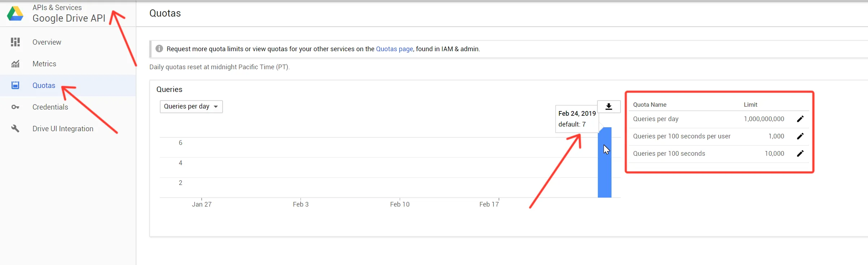
Task: Edit the Queries per day limit
Action: 800,119
